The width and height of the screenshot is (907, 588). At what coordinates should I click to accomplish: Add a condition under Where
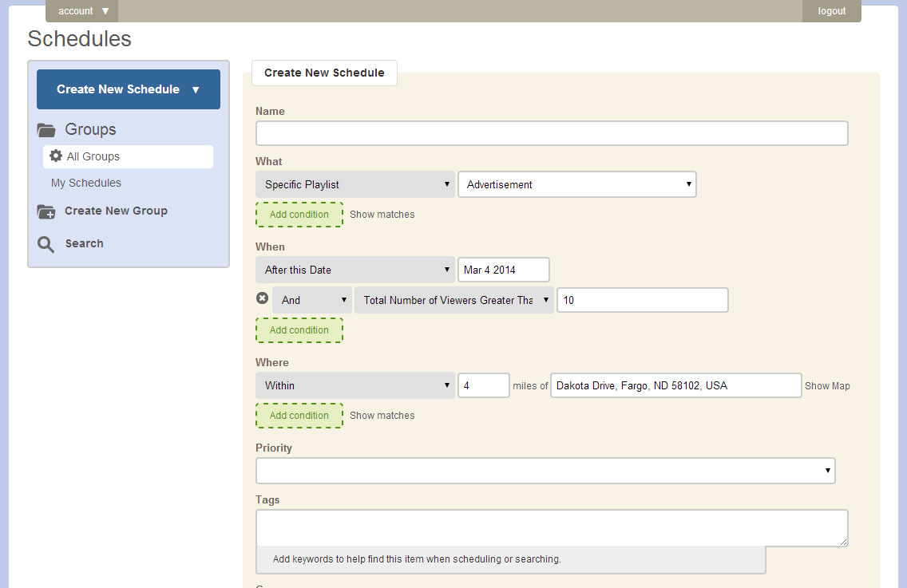(299, 416)
